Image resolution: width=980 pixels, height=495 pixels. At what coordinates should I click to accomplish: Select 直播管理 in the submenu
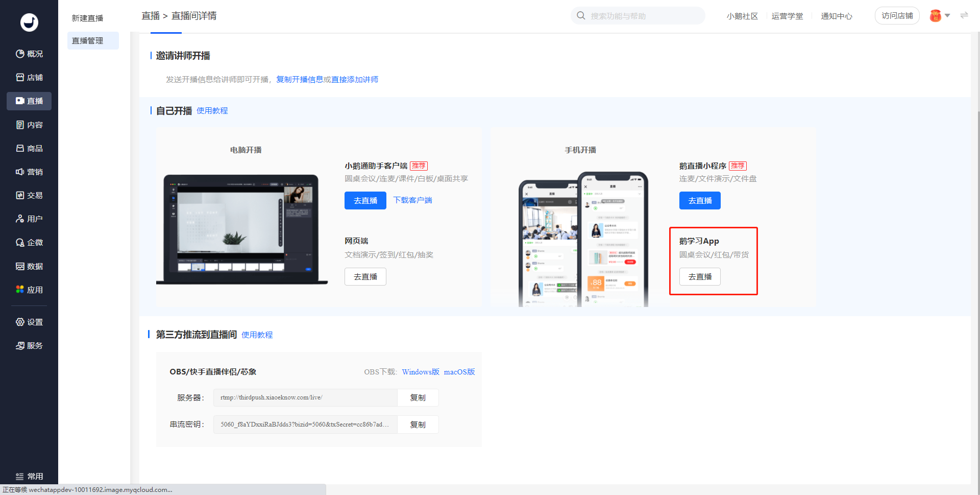pyautogui.click(x=93, y=40)
